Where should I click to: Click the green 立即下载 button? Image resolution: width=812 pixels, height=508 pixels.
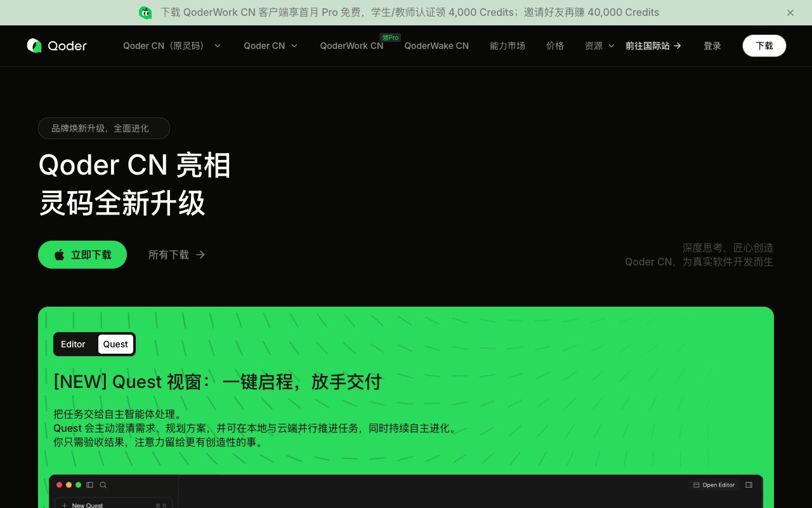point(82,255)
